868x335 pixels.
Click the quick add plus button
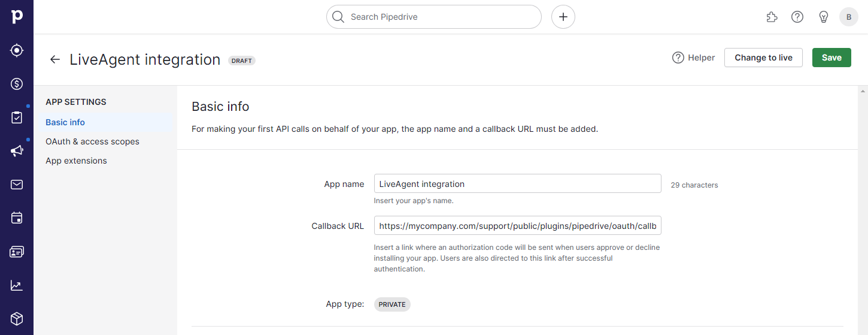(x=563, y=17)
